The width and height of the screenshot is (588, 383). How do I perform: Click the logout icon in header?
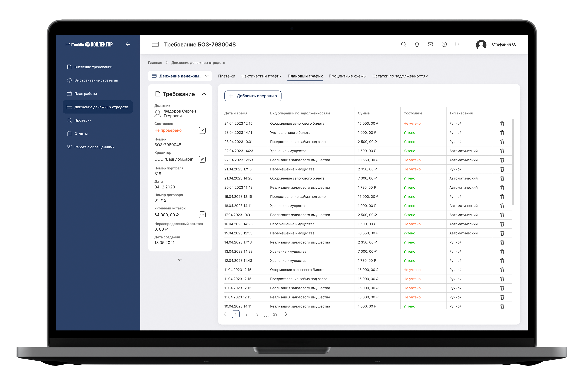[457, 44]
